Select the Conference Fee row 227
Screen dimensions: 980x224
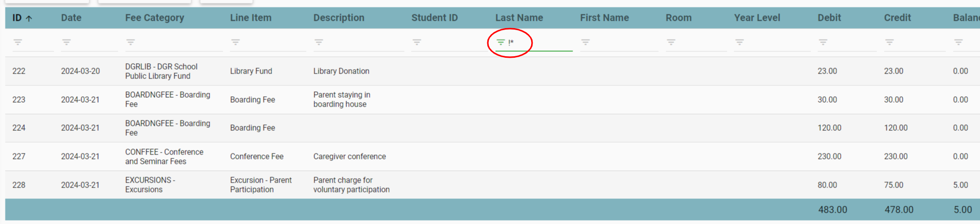(256, 156)
